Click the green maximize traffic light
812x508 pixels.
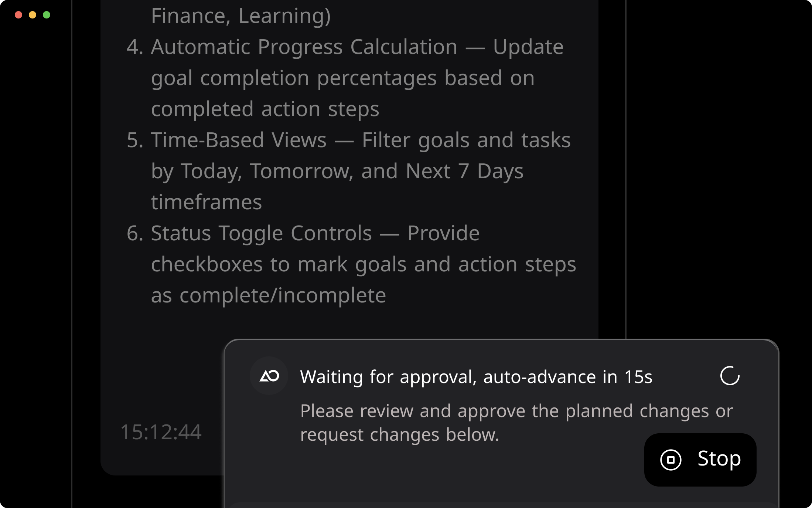[x=46, y=16]
